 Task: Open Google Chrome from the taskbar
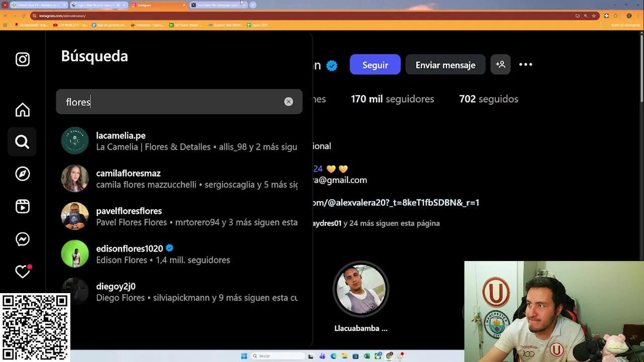coord(389,356)
